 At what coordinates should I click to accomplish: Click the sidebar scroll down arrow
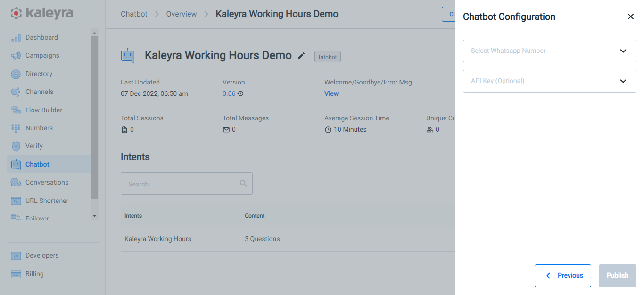click(94, 216)
